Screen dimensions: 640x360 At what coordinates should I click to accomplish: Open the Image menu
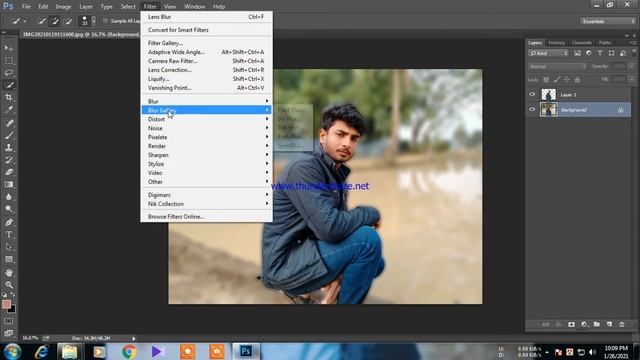coord(63,7)
